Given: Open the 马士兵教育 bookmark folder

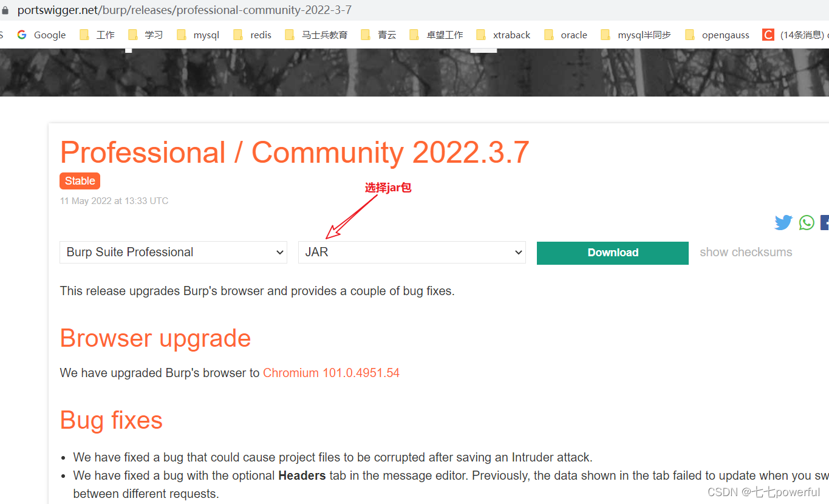Looking at the screenshot, I should [x=316, y=35].
